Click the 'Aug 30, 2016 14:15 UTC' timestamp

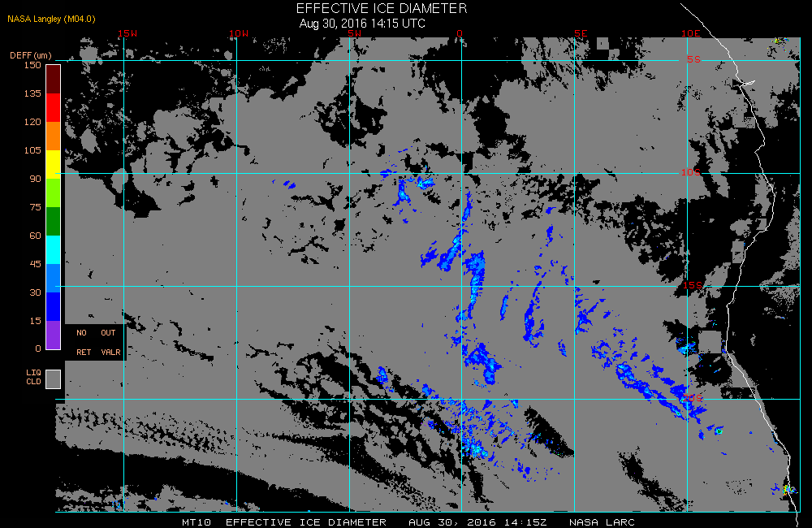(x=362, y=24)
